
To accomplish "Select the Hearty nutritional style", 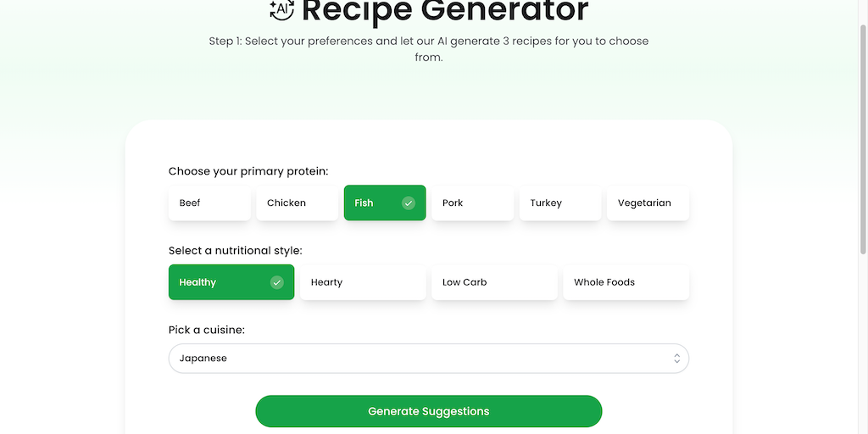I will (363, 282).
